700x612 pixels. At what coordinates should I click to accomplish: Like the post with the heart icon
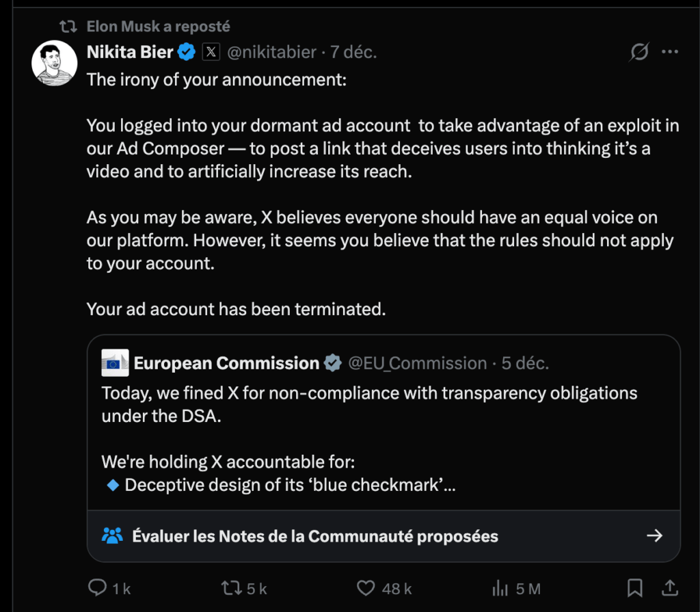point(366,587)
